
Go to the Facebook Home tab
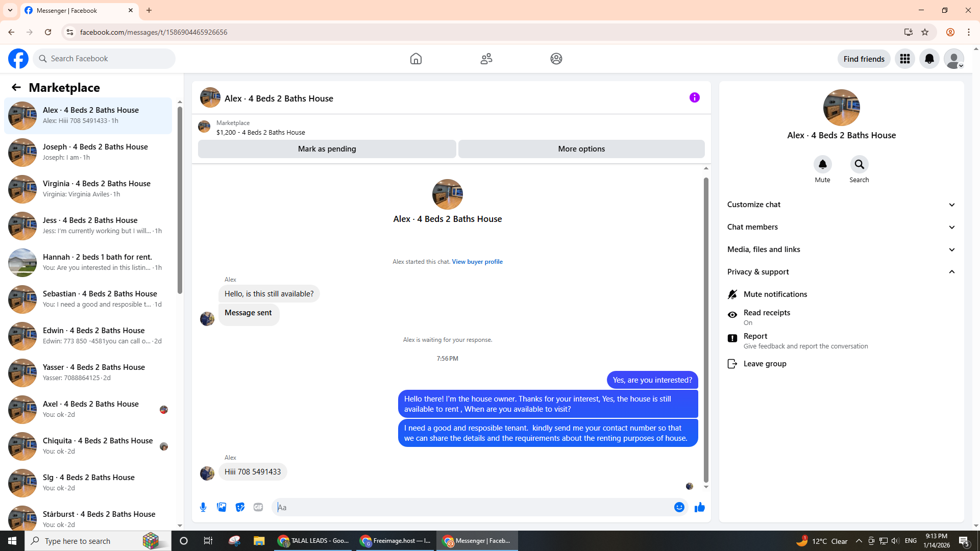(x=415, y=59)
